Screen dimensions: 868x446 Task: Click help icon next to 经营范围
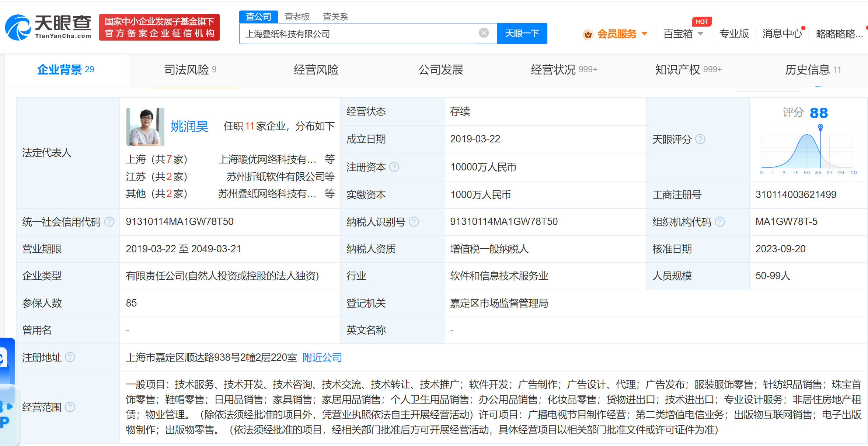coord(70,407)
